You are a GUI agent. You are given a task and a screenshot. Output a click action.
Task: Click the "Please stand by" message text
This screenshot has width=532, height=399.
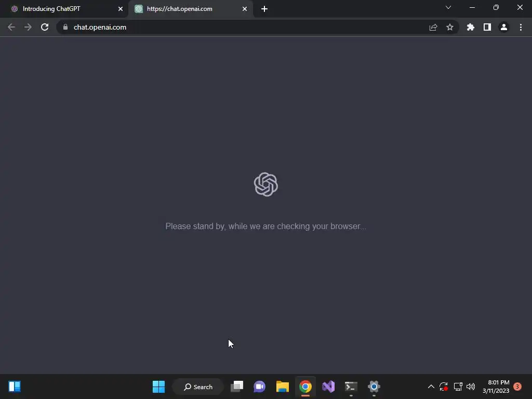point(265,227)
